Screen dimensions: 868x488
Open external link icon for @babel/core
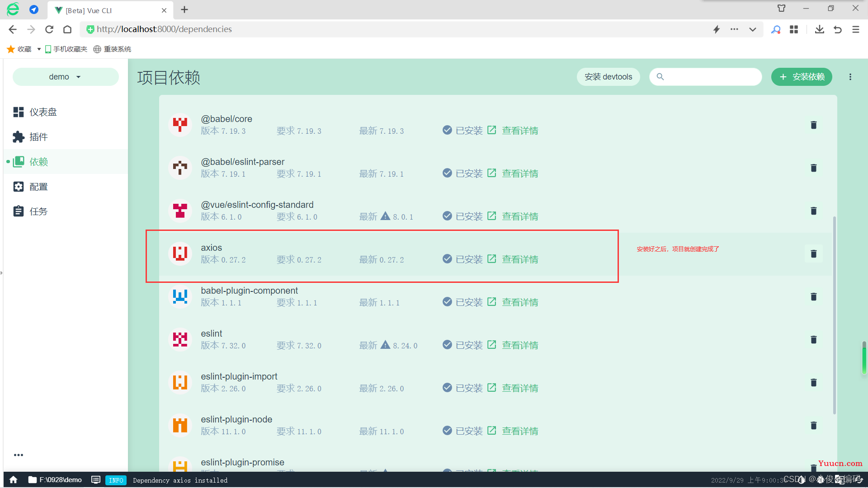point(492,130)
